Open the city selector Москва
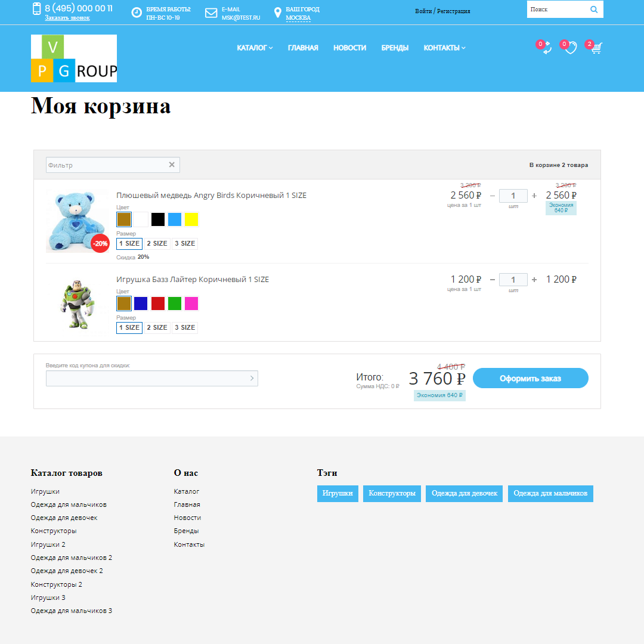 (x=298, y=18)
